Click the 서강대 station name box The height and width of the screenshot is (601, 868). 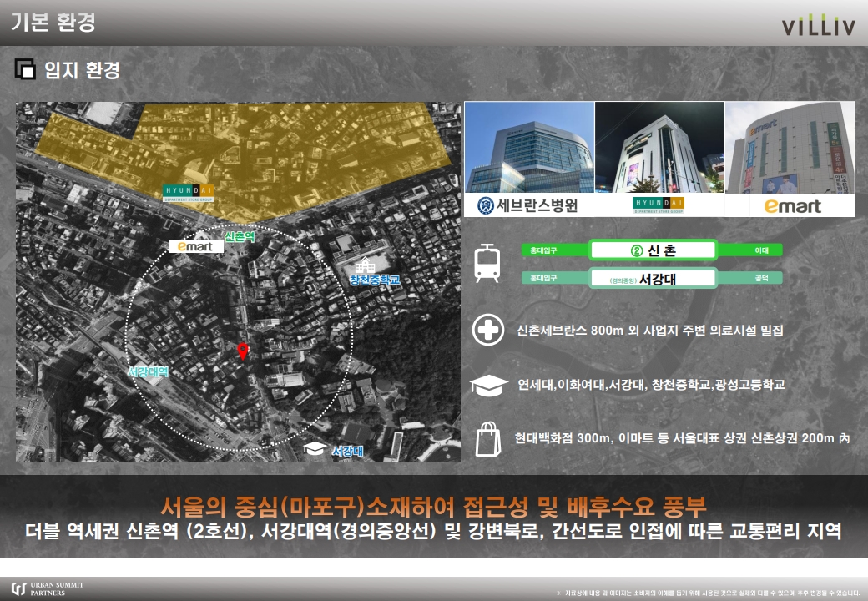pyautogui.click(x=654, y=278)
